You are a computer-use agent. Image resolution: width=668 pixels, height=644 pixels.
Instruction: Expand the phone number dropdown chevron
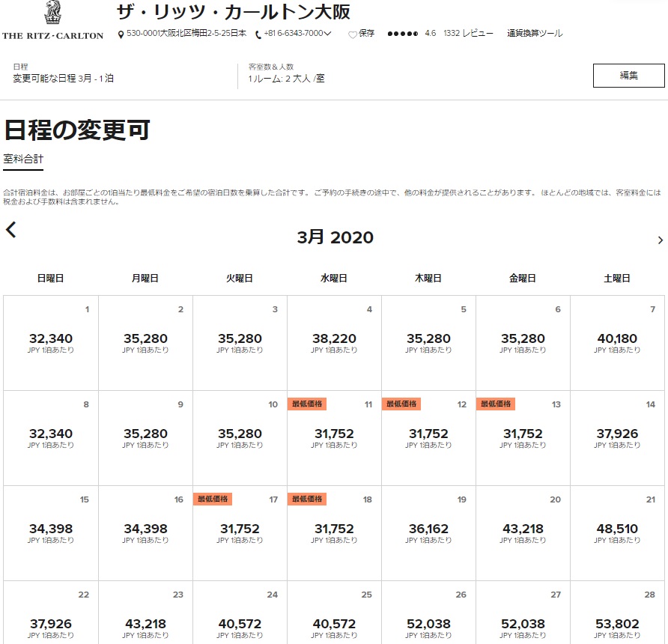327,33
